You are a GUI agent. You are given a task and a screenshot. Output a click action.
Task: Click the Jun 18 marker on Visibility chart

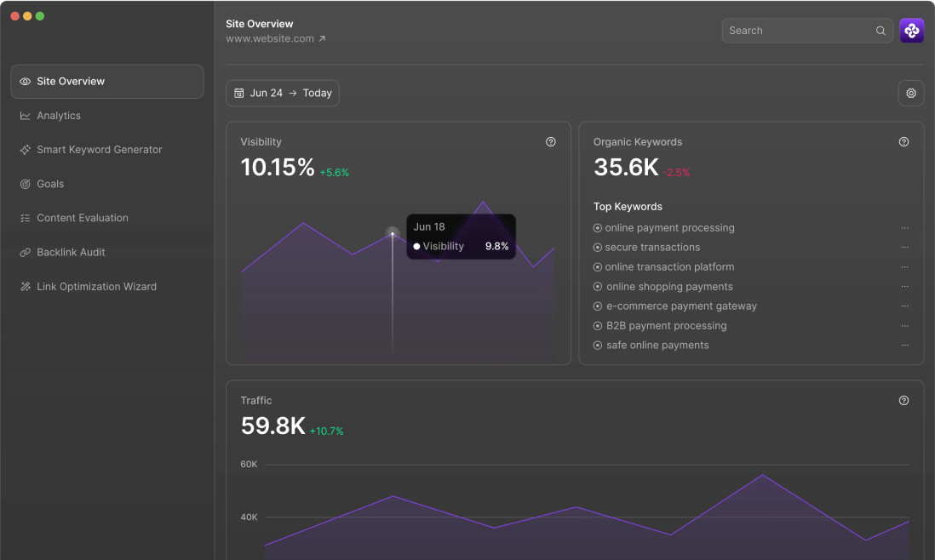393,232
